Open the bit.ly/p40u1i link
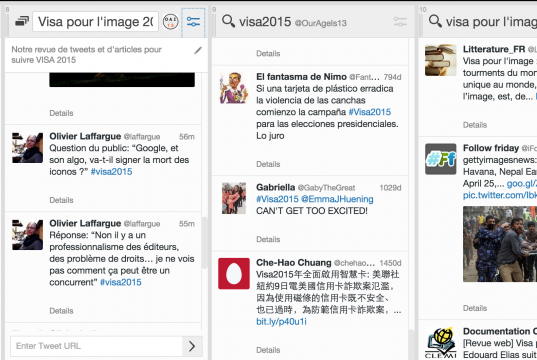The height and width of the screenshot is (360, 537). (x=281, y=322)
